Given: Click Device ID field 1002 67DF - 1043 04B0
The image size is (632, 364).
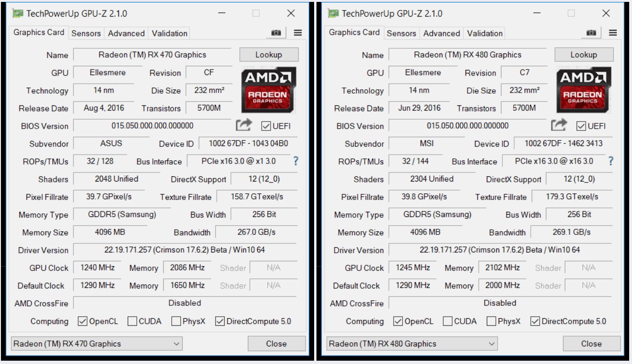Looking at the screenshot, I should click(x=248, y=143).
